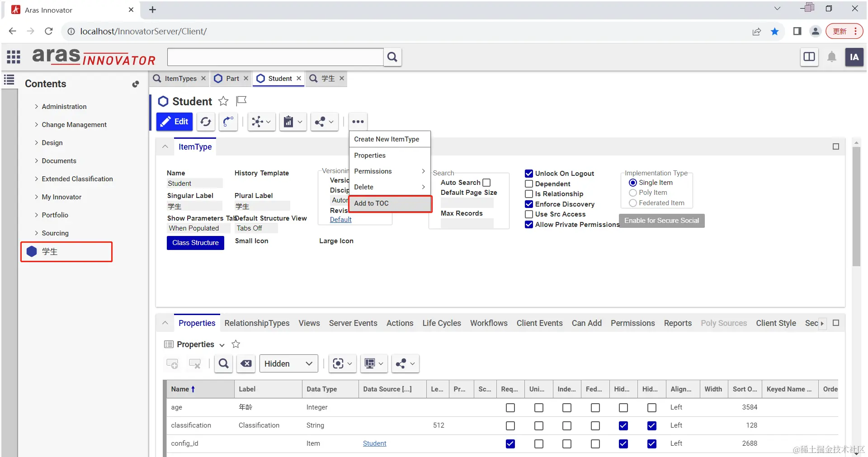The image size is (868, 457).
Task: Open the Default revisions link
Action: point(340,220)
